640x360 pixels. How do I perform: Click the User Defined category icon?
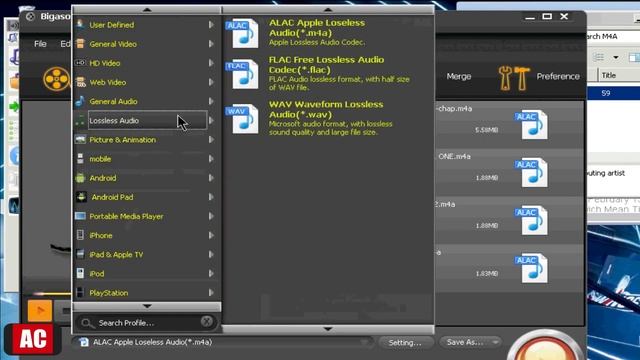(x=80, y=24)
